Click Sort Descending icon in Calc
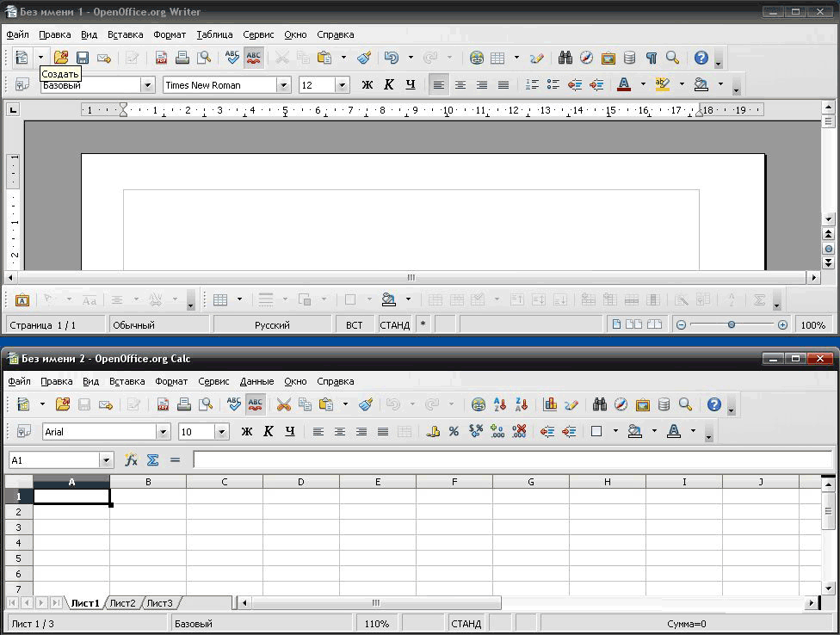Viewport: 840px width, 635px height. (x=522, y=404)
